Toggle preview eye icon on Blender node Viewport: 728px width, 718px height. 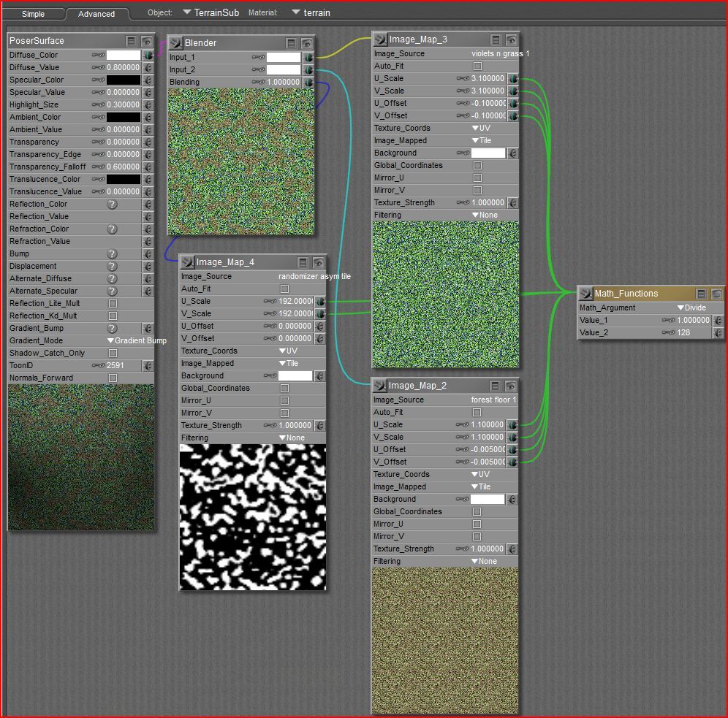307,43
